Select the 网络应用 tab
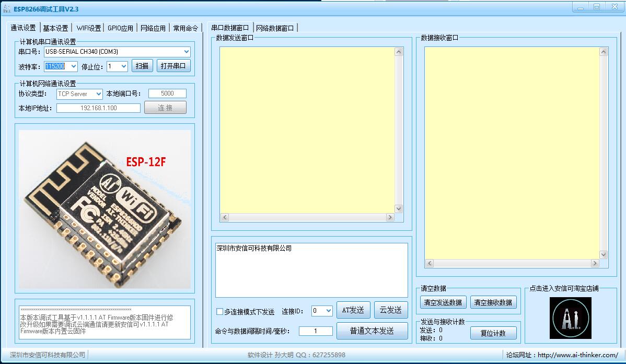Viewport: 626px width, 364px height. click(x=153, y=28)
